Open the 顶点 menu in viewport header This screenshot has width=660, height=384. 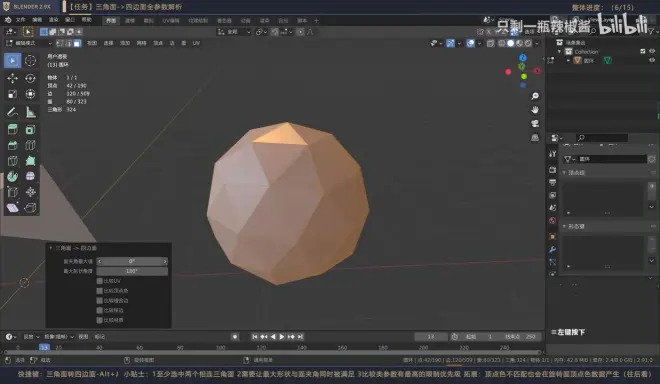158,43
